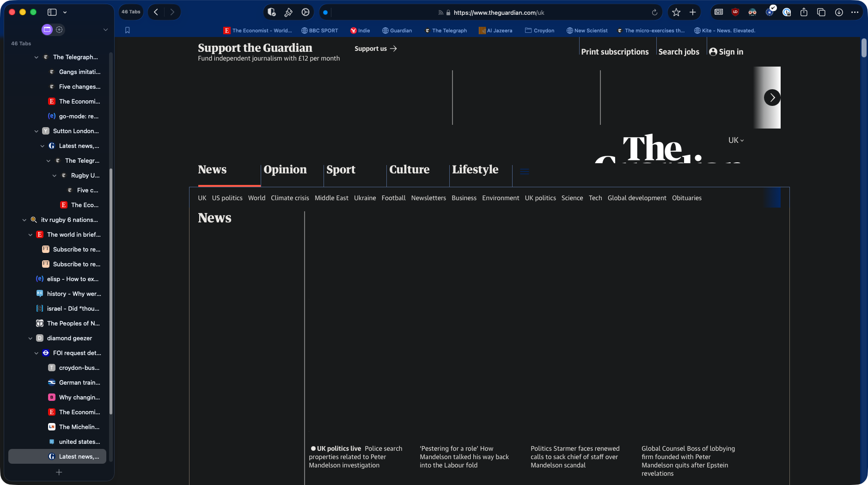Click the bookmark icon in favorites bar
The image size is (868, 485).
(128, 30)
